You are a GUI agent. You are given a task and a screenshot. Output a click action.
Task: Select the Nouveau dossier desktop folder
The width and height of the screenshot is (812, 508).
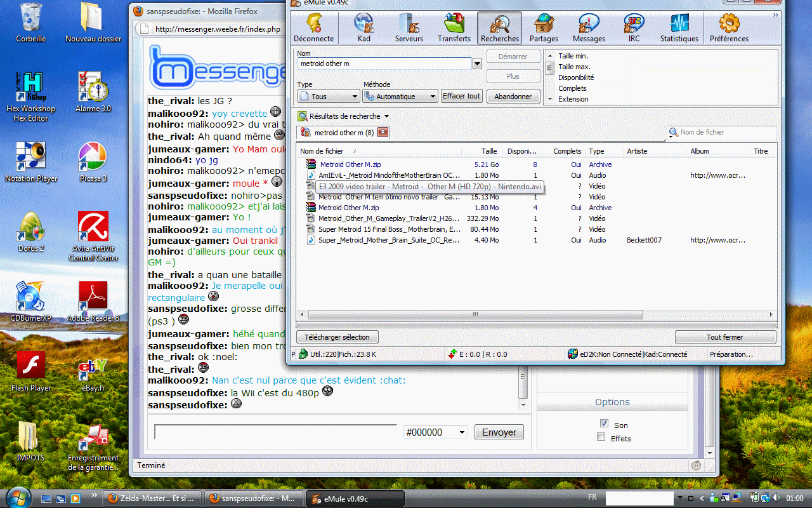click(x=93, y=23)
